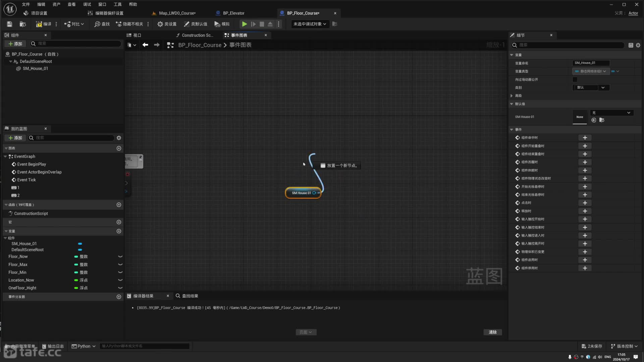Select SM_House_01 in the components tree

[x=35, y=68]
